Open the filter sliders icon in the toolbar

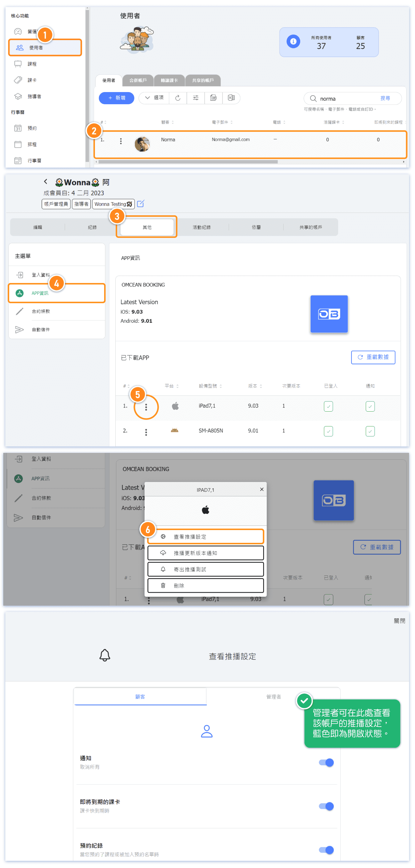tap(195, 98)
